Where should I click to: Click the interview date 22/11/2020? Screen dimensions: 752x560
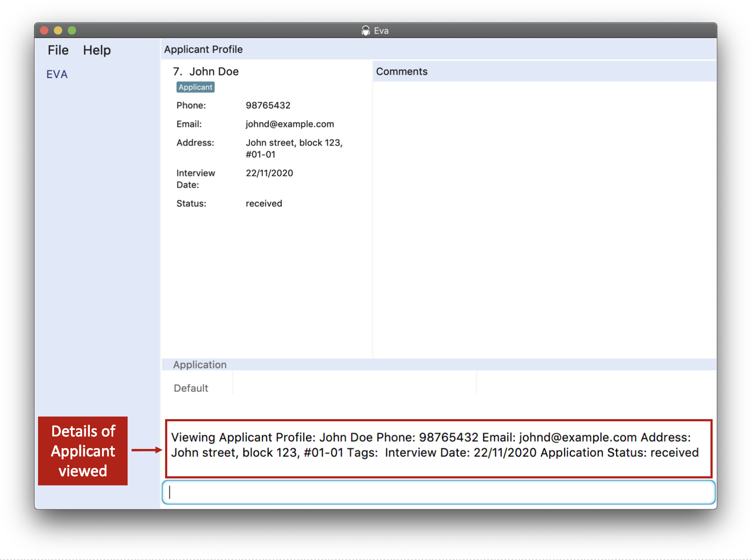point(269,173)
